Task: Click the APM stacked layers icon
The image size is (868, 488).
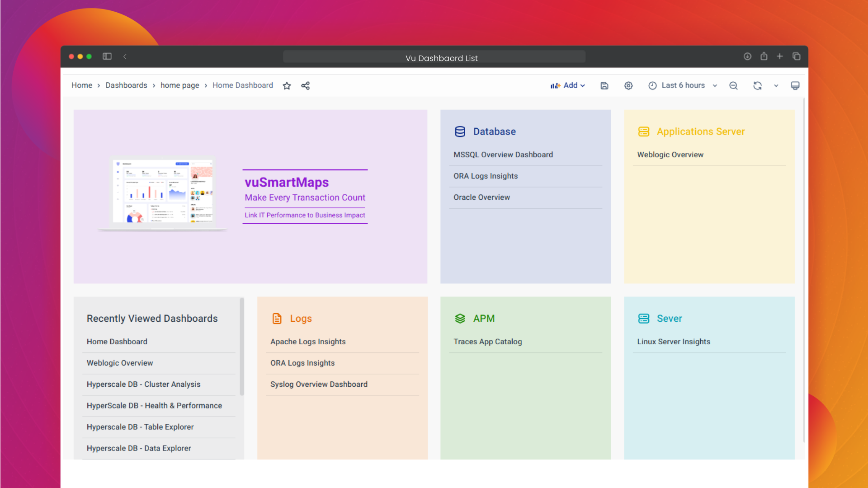Action: coord(460,318)
